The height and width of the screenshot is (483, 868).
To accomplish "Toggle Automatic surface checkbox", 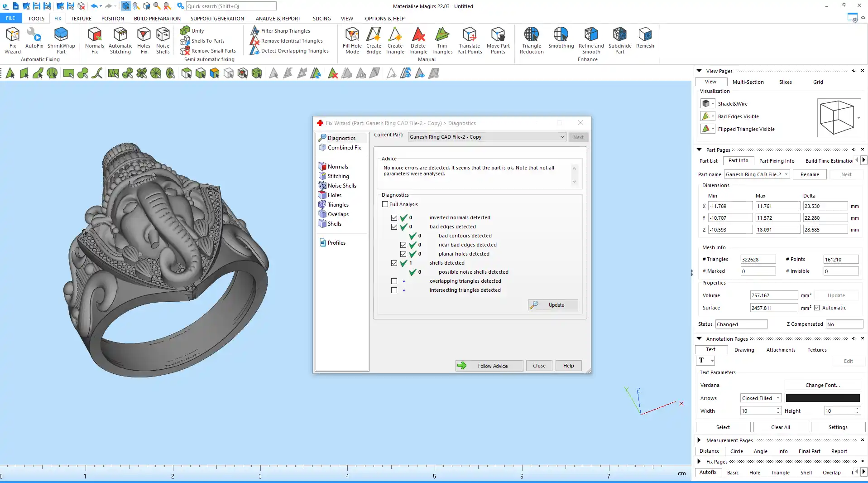I will (x=817, y=308).
